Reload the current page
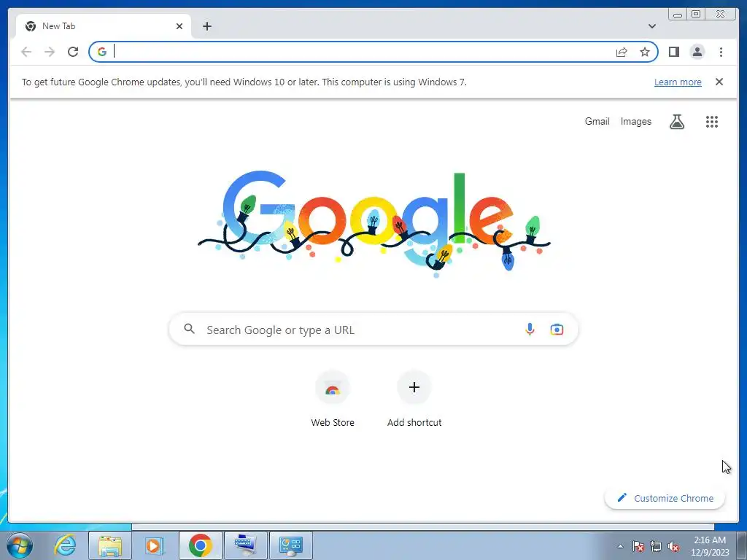This screenshot has width=747, height=560. coord(73,52)
